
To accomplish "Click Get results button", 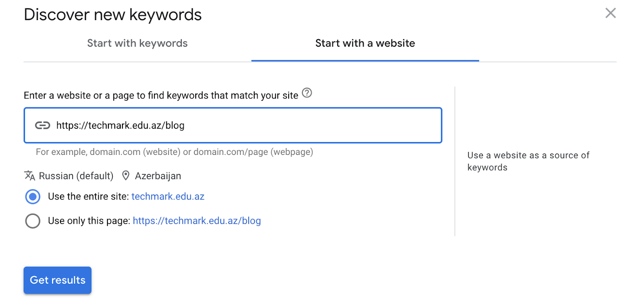I will click(58, 280).
